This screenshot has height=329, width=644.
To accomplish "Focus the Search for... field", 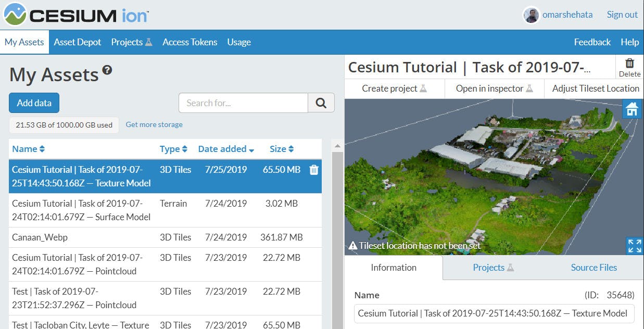I will coord(243,103).
